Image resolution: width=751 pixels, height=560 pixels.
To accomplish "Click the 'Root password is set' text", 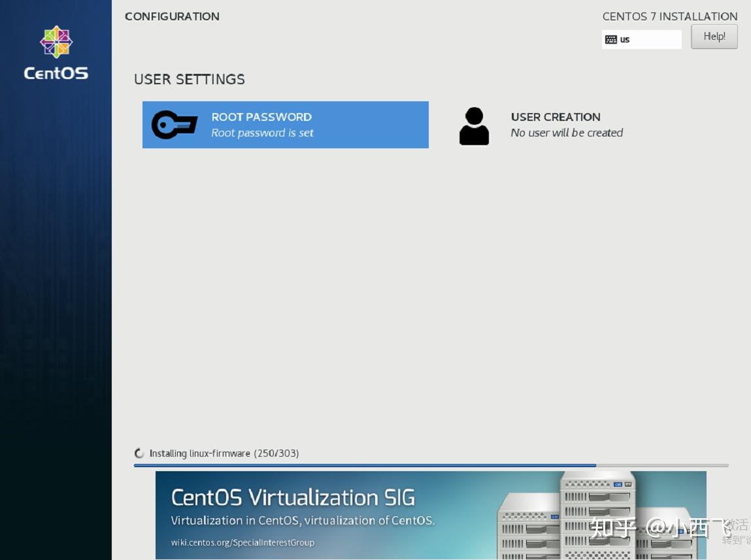I will pyautogui.click(x=262, y=132).
